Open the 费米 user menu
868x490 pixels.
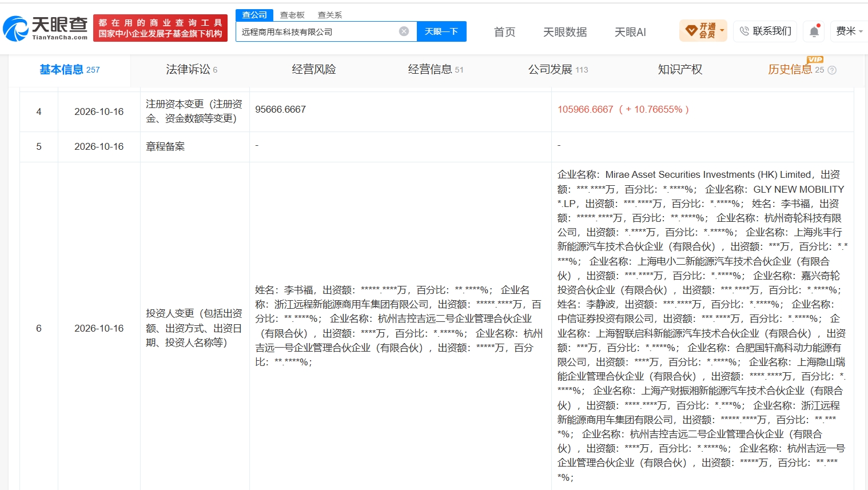[x=849, y=31]
